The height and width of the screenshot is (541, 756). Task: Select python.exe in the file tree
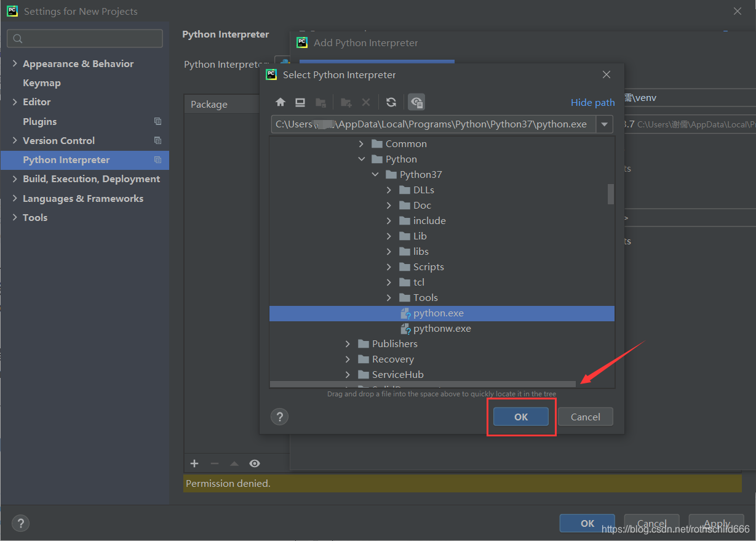click(x=442, y=313)
